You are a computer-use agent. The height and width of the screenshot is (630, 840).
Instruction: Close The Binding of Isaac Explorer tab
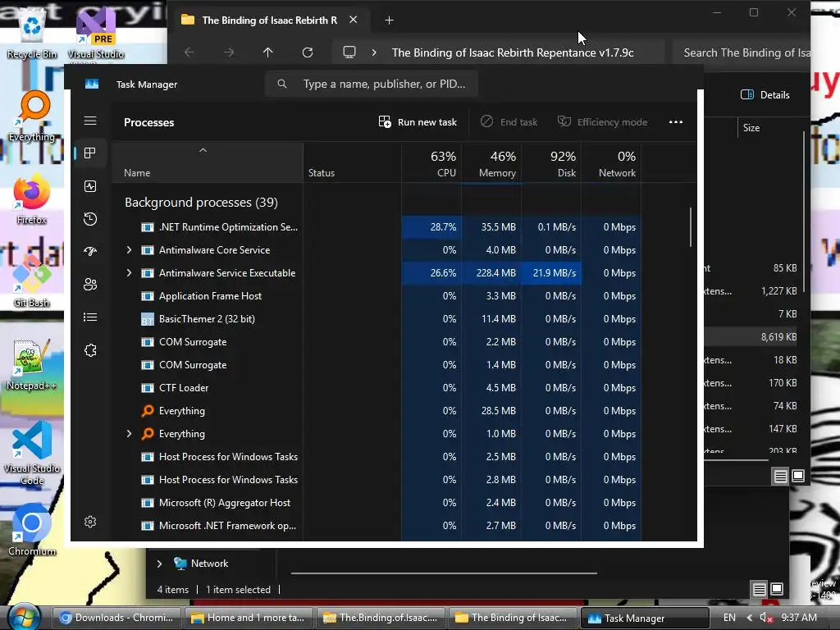pyautogui.click(x=353, y=20)
